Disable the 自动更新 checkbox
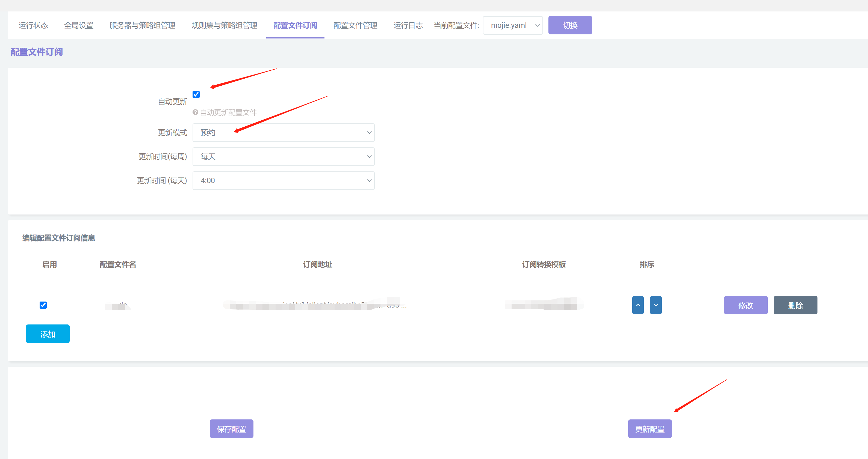 click(x=196, y=94)
